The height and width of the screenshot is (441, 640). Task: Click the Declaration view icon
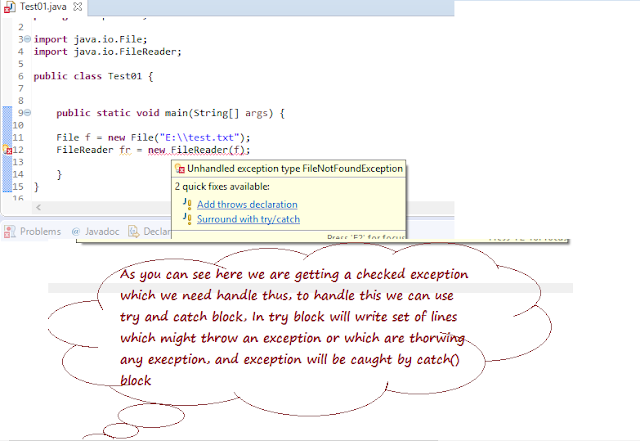pyautogui.click(x=133, y=232)
